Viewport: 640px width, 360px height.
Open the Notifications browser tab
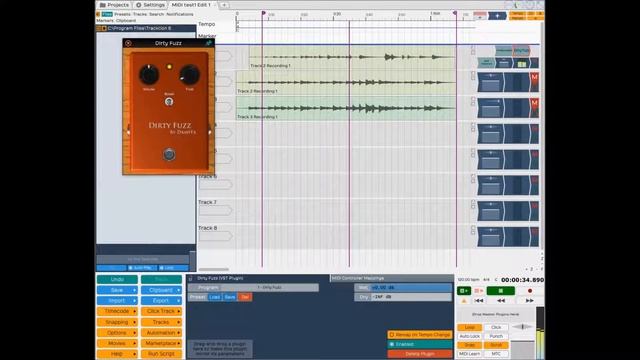(180, 14)
